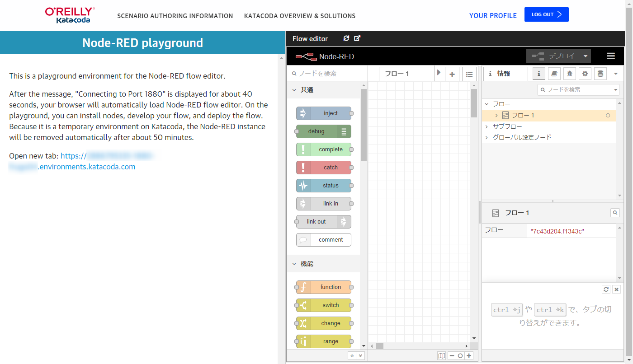This screenshot has width=633, height=364.
Task: Open Flow editor in new window
Action: [357, 38]
